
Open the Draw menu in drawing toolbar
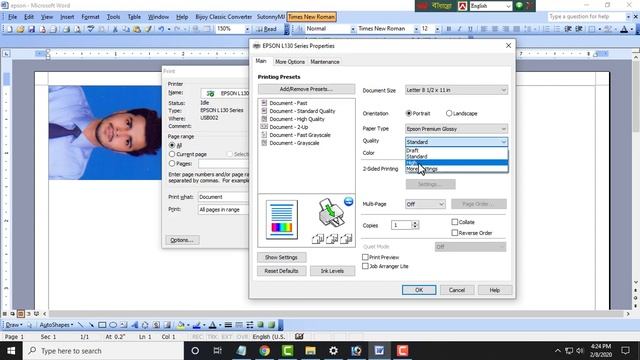13,325
